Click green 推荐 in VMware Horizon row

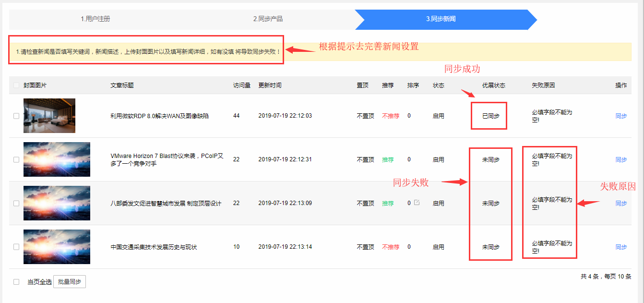click(388, 159)
